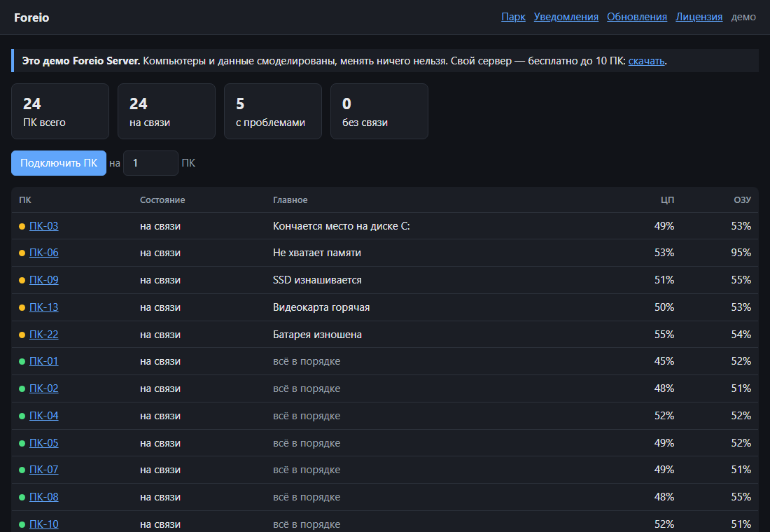The width and height of the screenshot is (770, 532).
Task: Open the ПК-01 link
Action: (43, 361)
